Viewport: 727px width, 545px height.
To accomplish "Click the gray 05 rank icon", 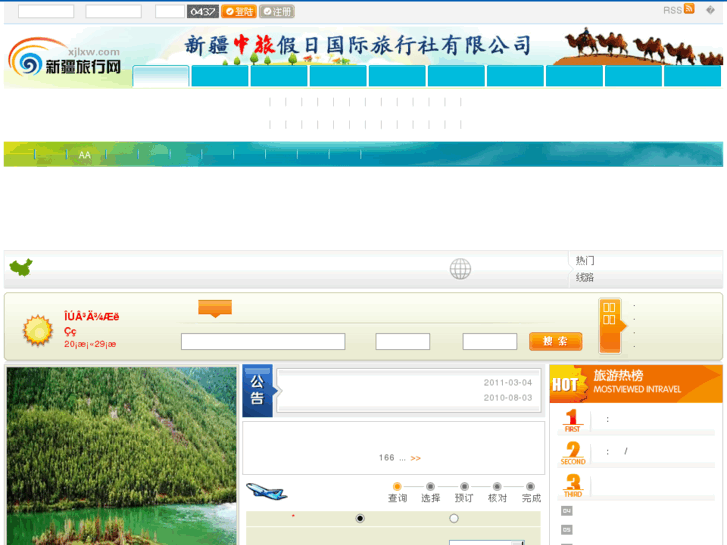I will pyautogui.click(x=567, y=529).
